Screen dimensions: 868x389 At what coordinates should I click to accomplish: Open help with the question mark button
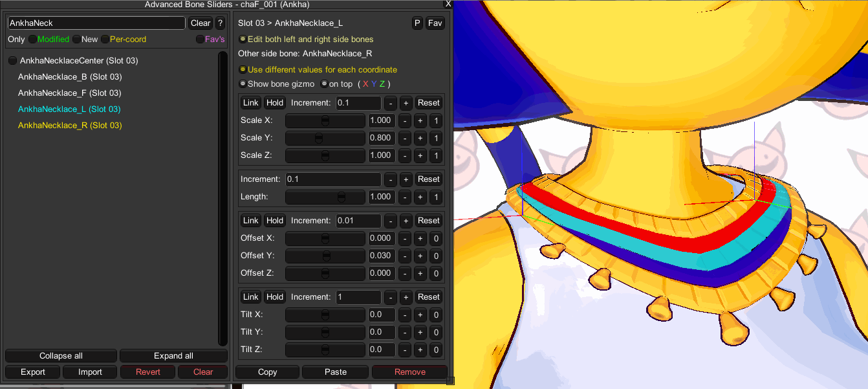coord(220,23)
